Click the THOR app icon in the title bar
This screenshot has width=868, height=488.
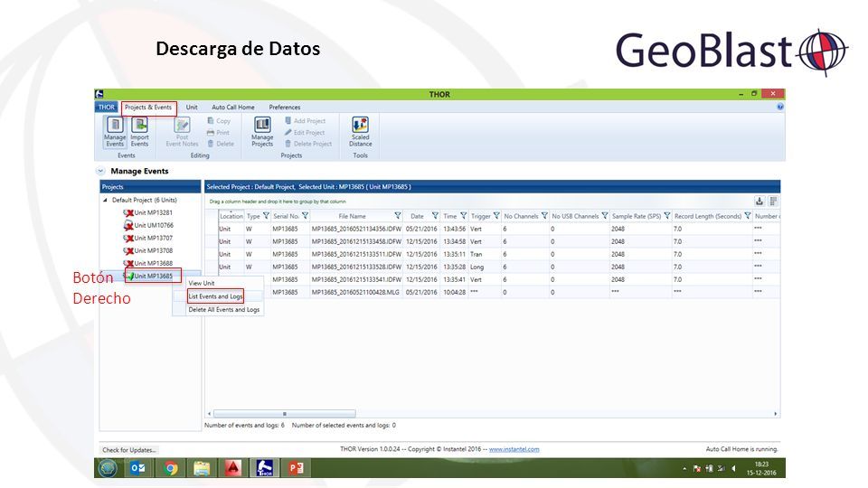(x=99, y=94)
